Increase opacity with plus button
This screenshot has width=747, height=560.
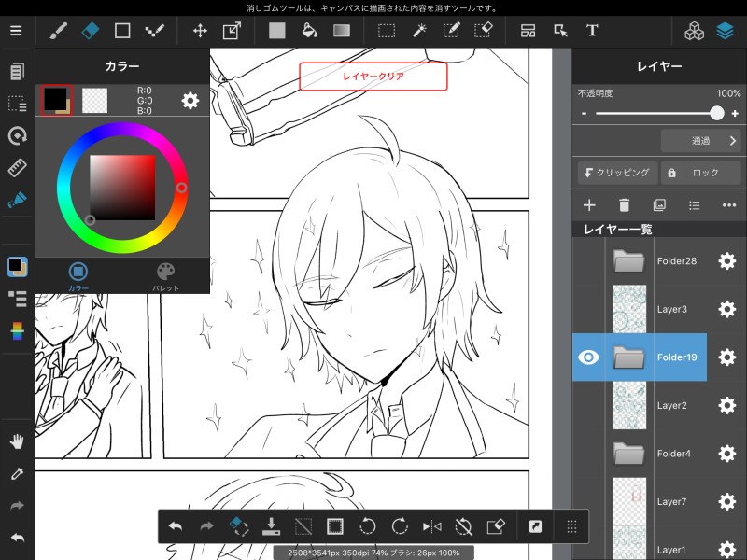coord(735,113)
